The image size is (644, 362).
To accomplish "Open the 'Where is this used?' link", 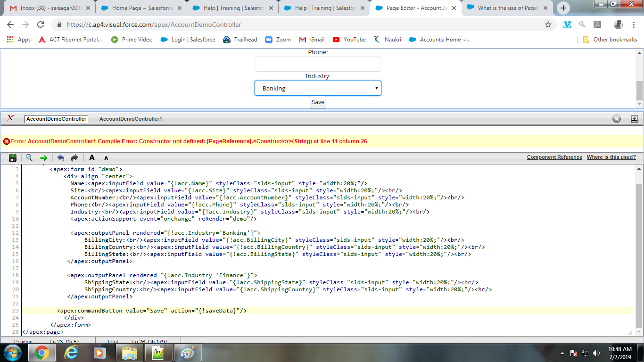I will (611, 157).
